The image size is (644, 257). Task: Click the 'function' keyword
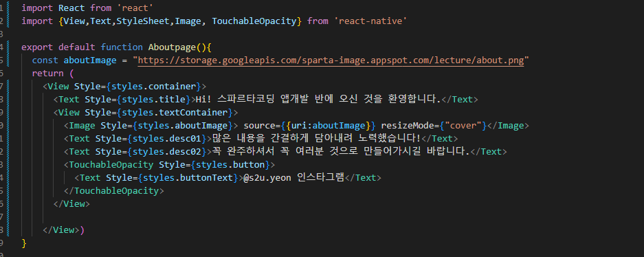122,47
